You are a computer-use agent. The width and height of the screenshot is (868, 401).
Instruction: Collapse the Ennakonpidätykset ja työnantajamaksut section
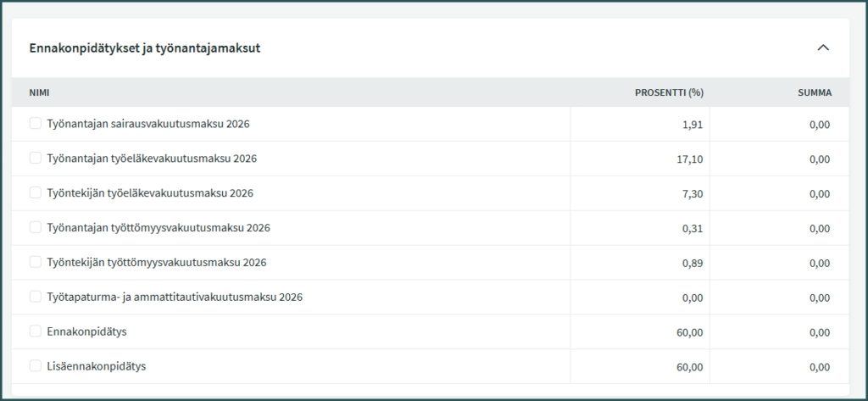822,48
